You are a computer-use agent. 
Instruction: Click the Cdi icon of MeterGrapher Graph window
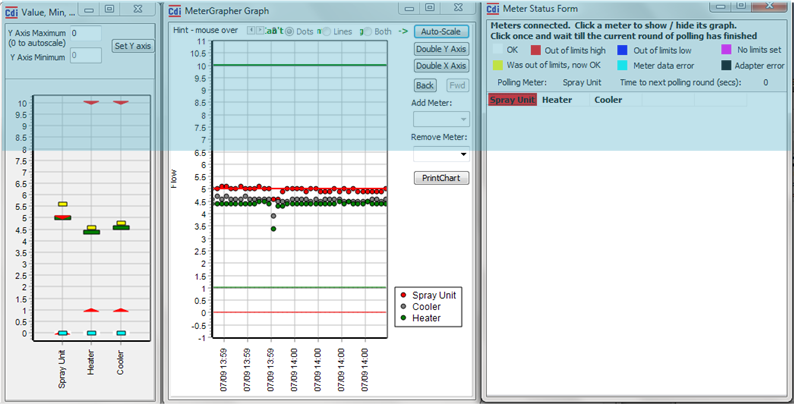[x=174, y=12]
